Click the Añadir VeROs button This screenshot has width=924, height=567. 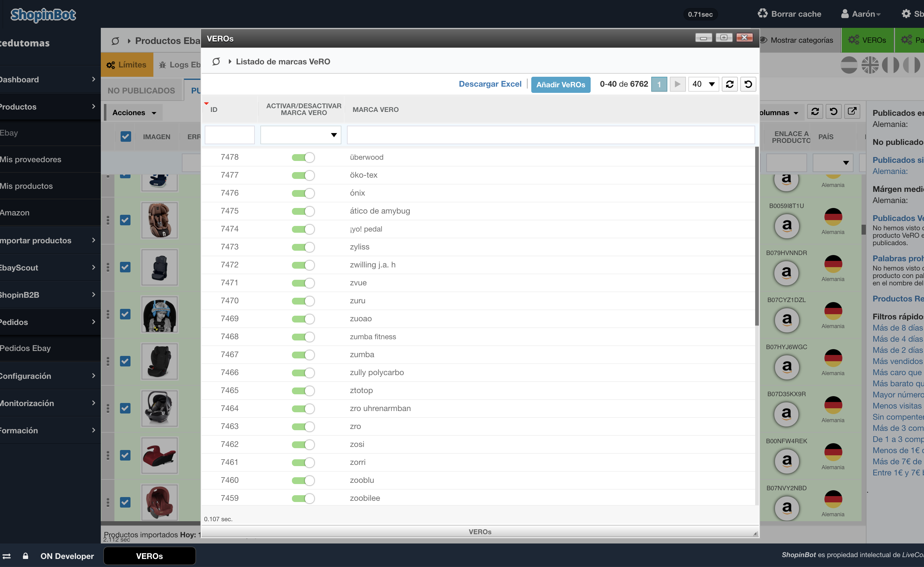(x=561, y=84)
